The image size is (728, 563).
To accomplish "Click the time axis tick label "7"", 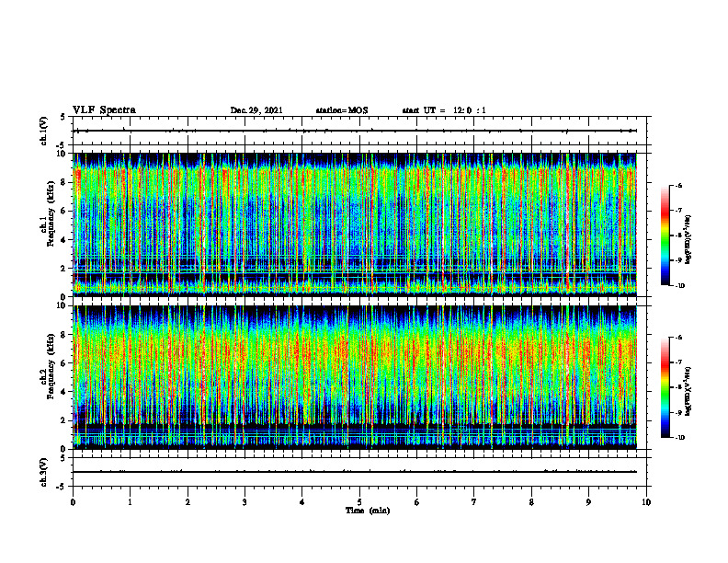I will coord(474,502).
